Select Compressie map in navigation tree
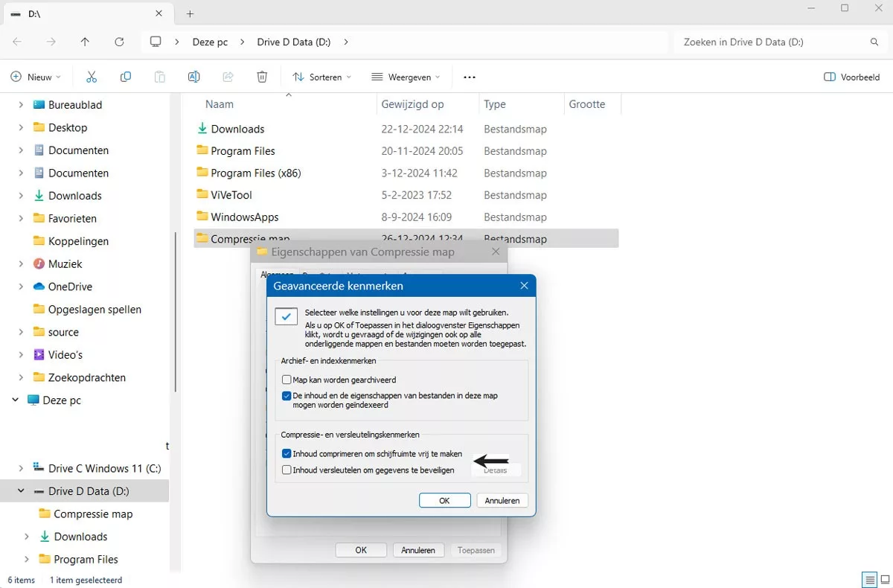 click(93, 514)
